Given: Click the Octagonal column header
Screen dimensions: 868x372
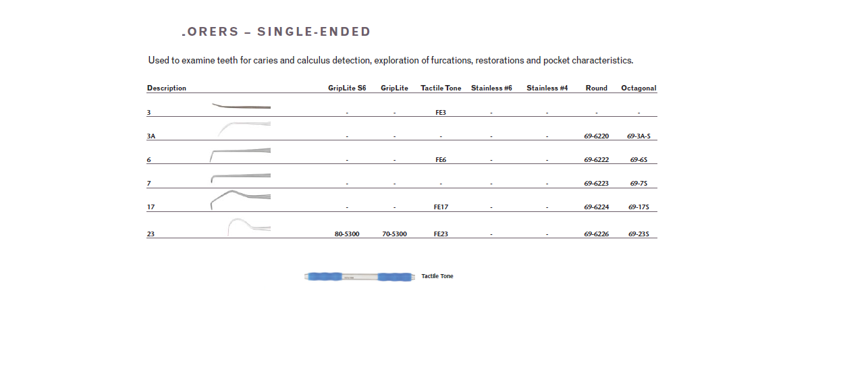Looking at the screenshot, I should tap(639, 88).
